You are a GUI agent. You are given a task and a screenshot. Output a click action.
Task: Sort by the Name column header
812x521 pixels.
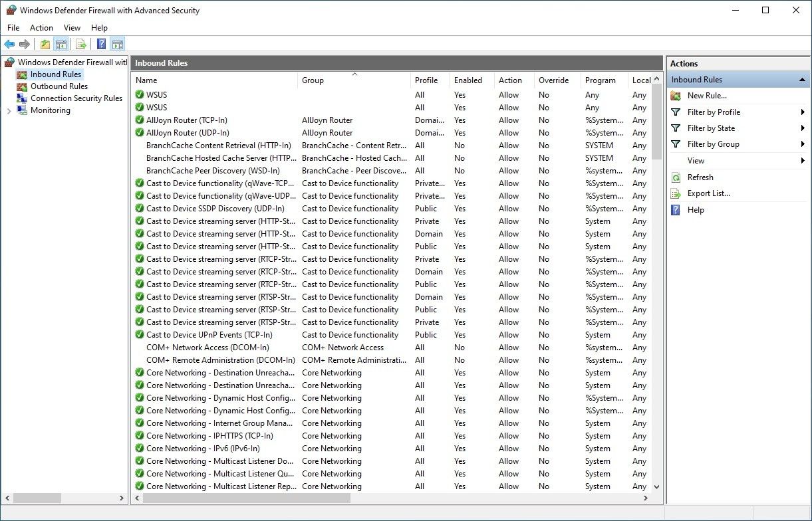(x=214, y=80)
